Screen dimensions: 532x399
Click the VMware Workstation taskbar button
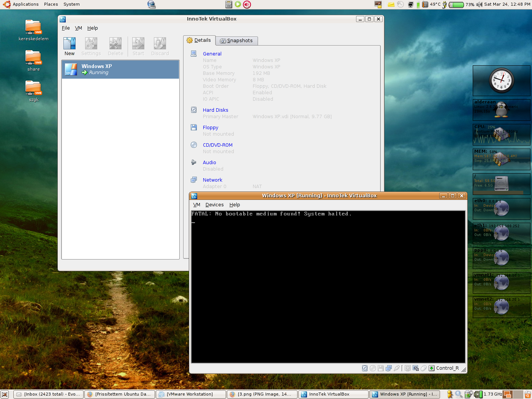(x=191, y=394)
